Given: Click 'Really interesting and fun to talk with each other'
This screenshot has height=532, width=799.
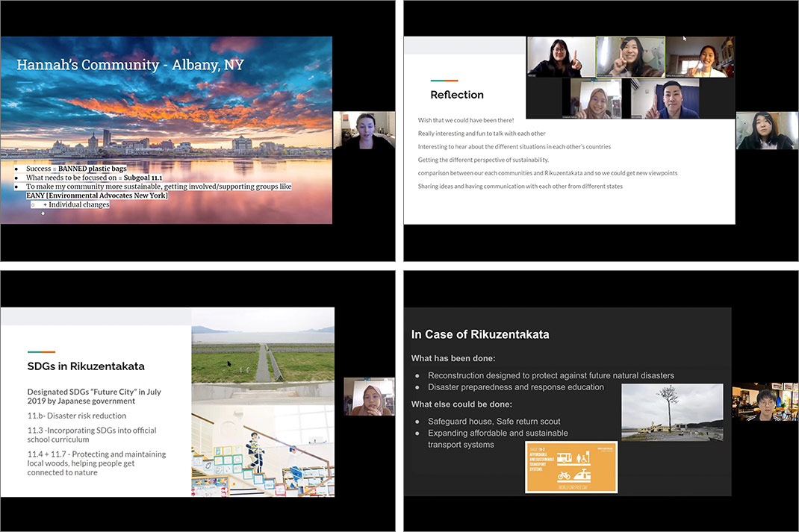Looking at the screenshot, I should point(482,134).
